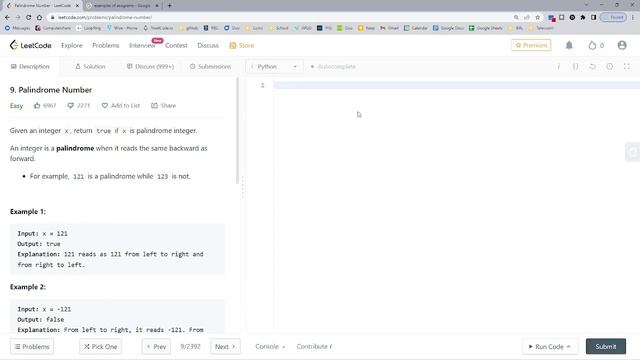Open Explore menu
This screenshot has width=640, height=360.
click(x=72, y=45)
